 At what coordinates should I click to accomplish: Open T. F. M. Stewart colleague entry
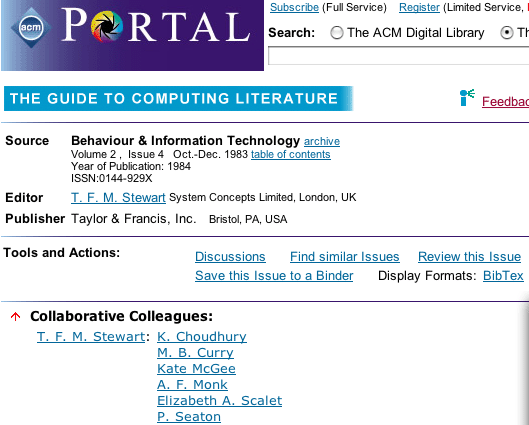pos(91,337)
